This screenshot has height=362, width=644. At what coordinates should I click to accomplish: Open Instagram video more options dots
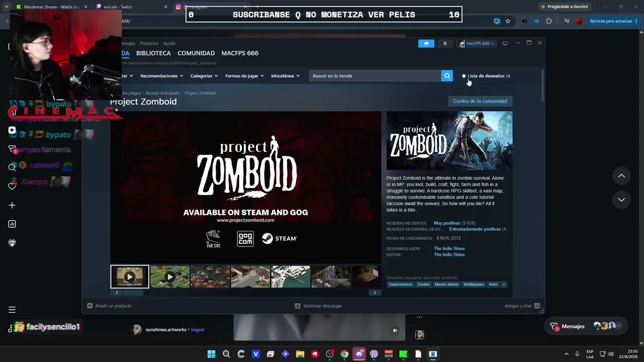tap(420, 317)
